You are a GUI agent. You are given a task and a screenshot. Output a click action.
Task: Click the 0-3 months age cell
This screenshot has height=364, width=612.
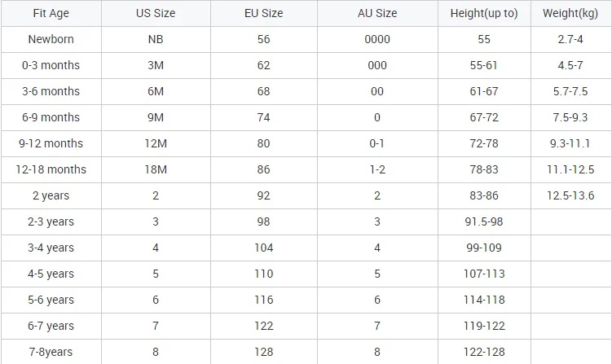[x=50, y=65]
